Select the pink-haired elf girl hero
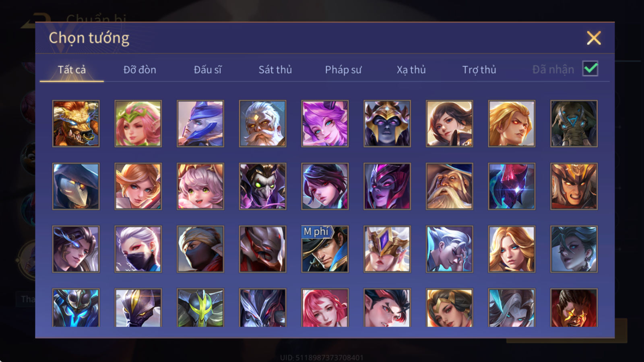This screenshot has height=362, width=644. 138,123
